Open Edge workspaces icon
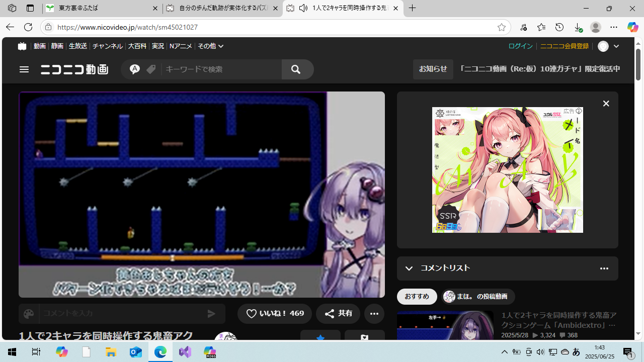This screenshot has width=644, height=362. tap(12, 9)
